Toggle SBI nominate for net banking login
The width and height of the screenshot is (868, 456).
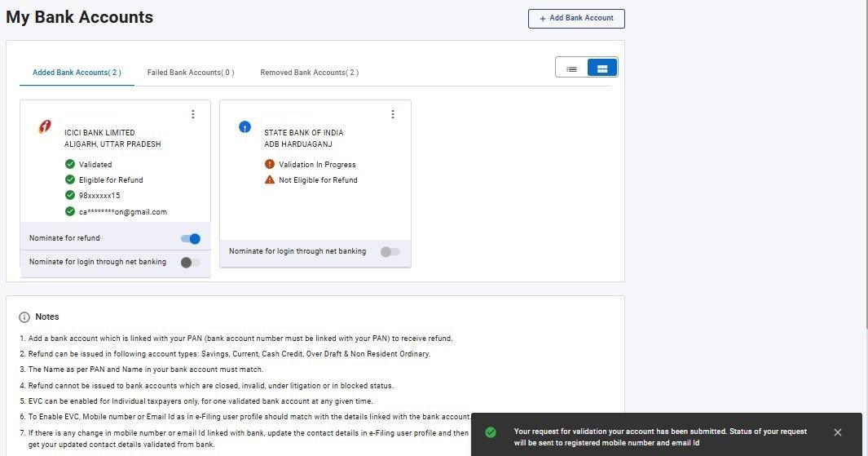[390, 252]
